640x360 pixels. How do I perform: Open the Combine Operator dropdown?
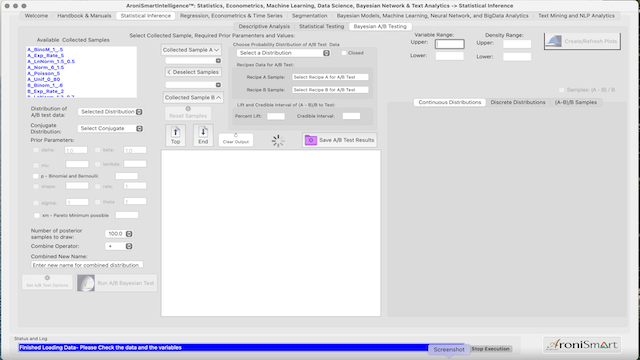(119, 247)
